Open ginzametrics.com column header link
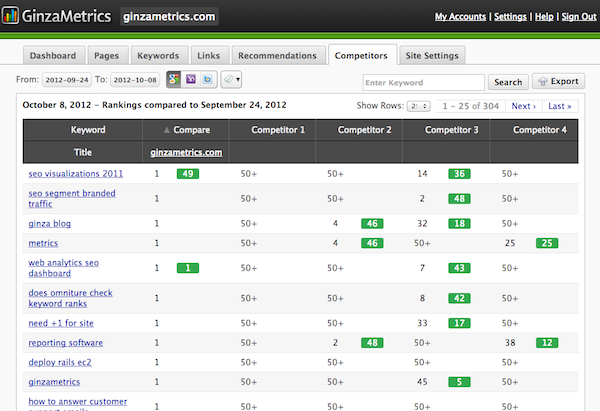 pyautogui.click(x=186, y=152)
